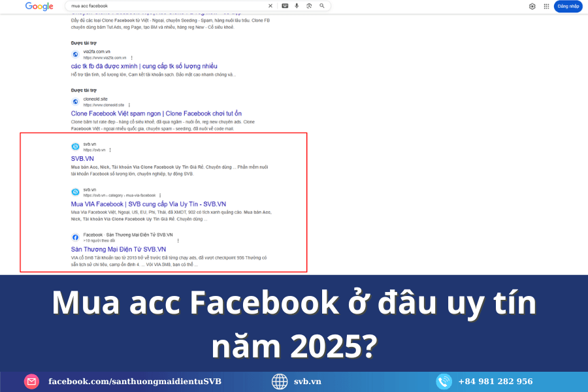Click the phone icon in bottom banner
The height and width of the screenshot is (392, 588).
[x=444, y=382]
